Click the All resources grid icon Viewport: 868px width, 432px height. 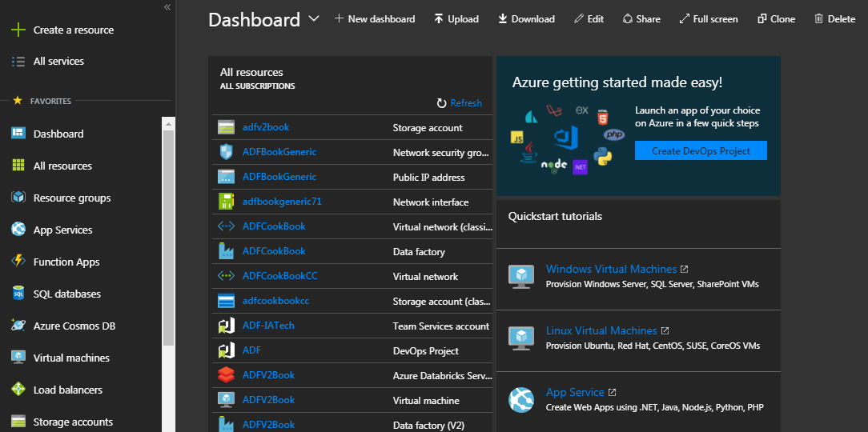(x=18, y=166)
